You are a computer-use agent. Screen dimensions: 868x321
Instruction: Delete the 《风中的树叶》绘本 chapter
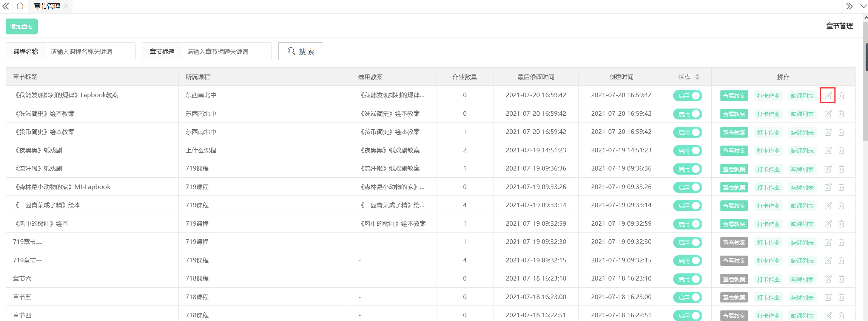[841, 224]
